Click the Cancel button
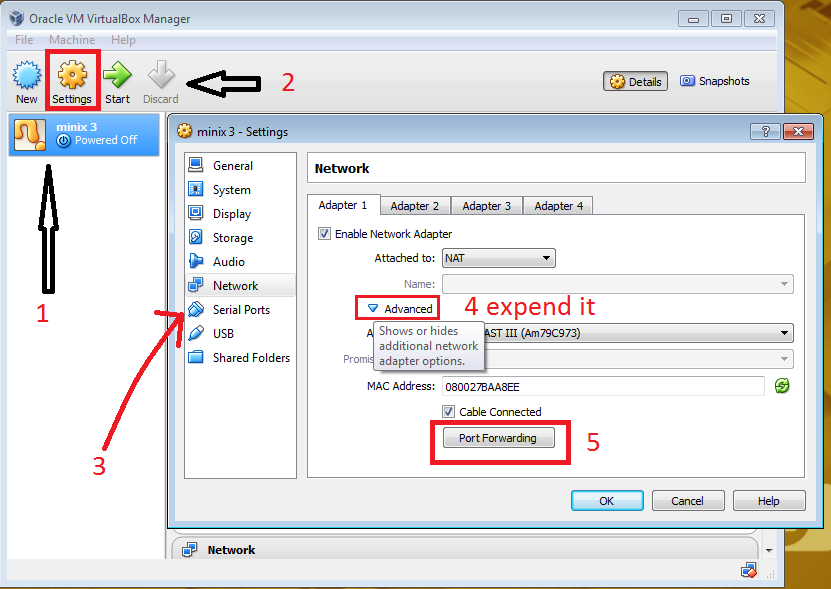Screen dimensions: 831x589 (687, 500)
